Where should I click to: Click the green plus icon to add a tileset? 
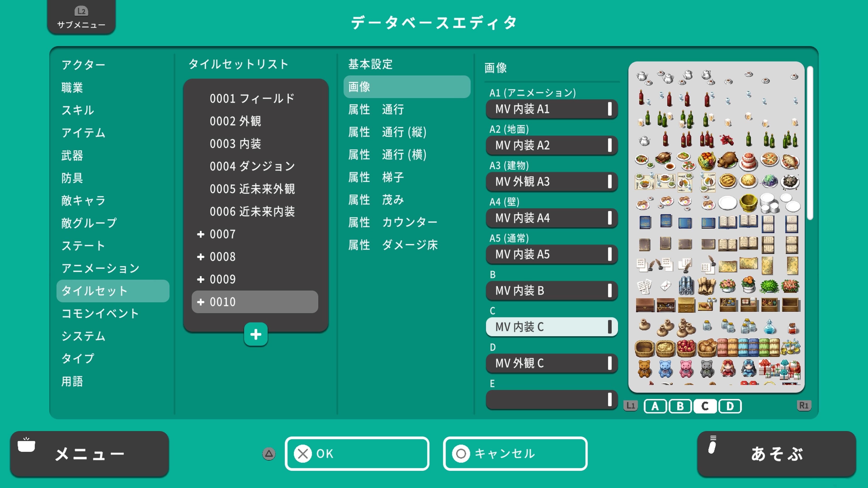(256, 334)
